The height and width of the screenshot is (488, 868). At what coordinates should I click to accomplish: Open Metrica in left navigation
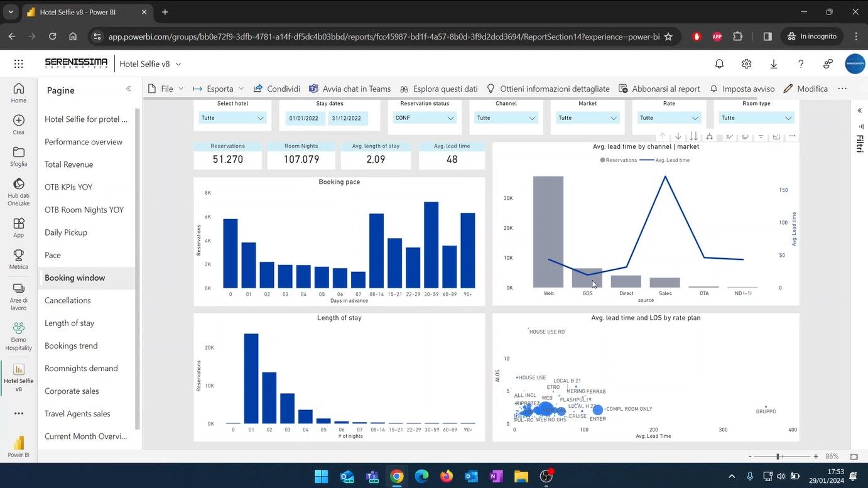pyautogui.click(x=18, y=259)
